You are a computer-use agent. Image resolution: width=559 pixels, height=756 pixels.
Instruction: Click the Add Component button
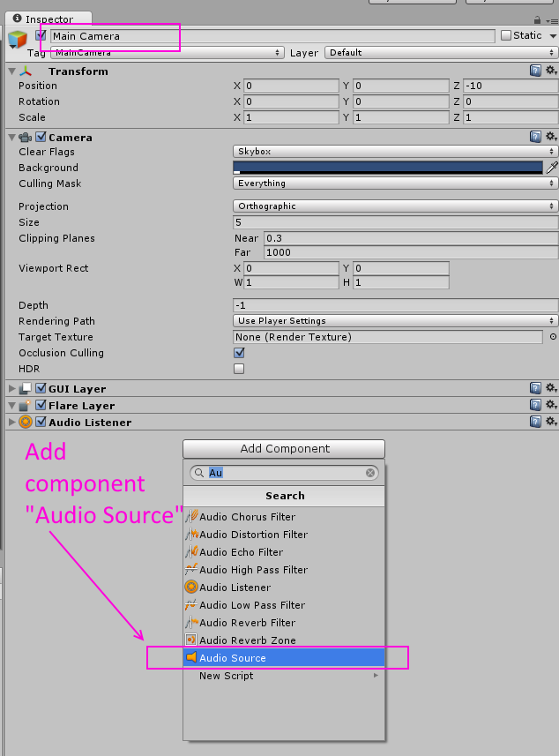tap(284, 448)
